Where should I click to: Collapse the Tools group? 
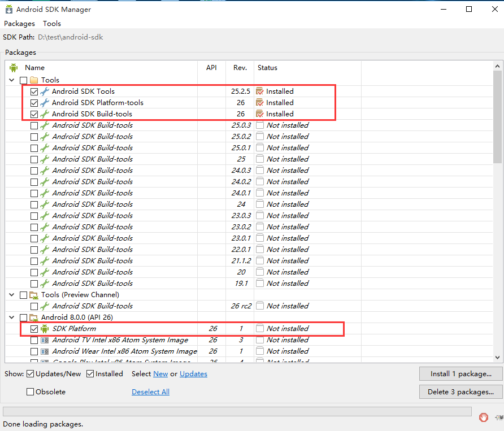tap(12, 80)
